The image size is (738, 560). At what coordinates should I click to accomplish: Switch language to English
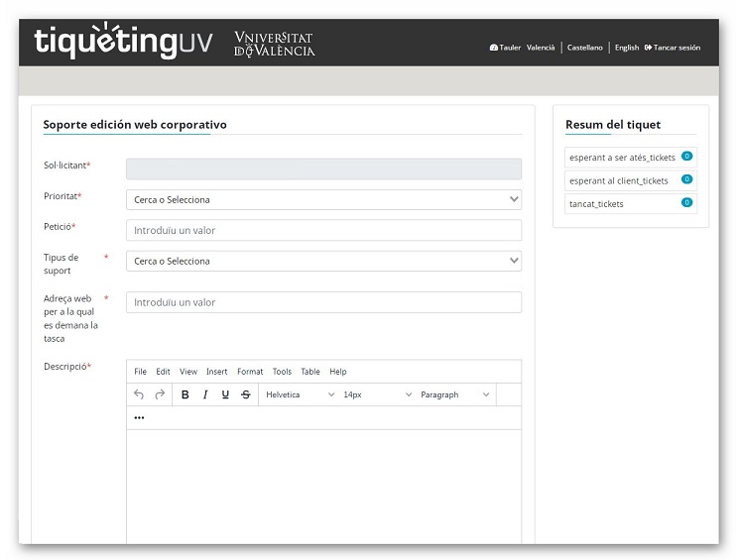(x=627, y=48)
